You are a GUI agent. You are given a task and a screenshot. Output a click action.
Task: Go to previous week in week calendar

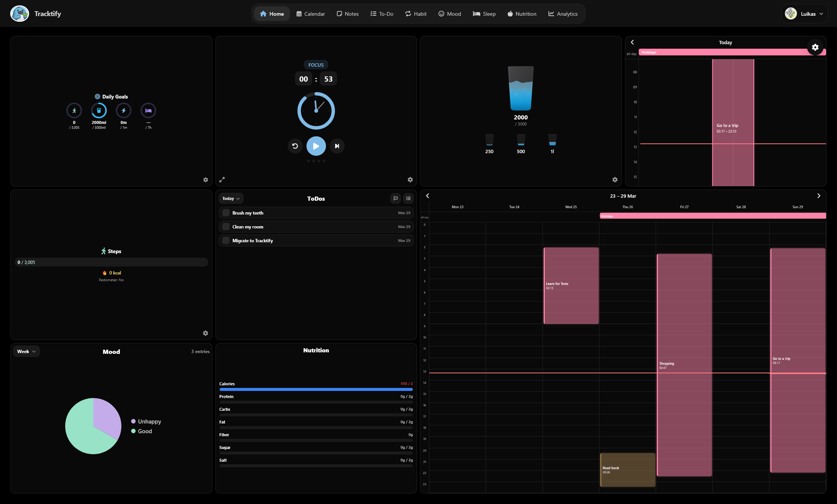pyautogui.click(x=427, y=196)
